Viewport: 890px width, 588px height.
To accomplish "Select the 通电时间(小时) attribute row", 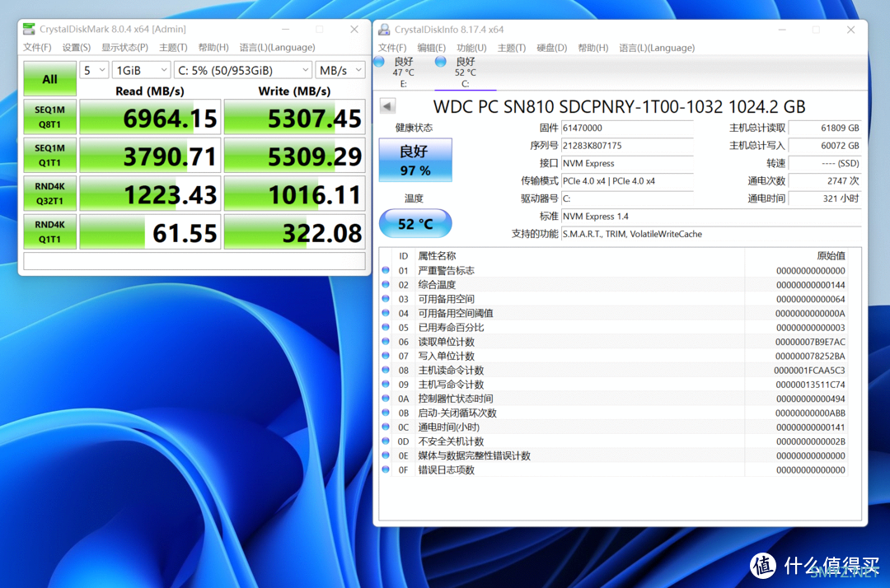I will (x=614, y=427).
